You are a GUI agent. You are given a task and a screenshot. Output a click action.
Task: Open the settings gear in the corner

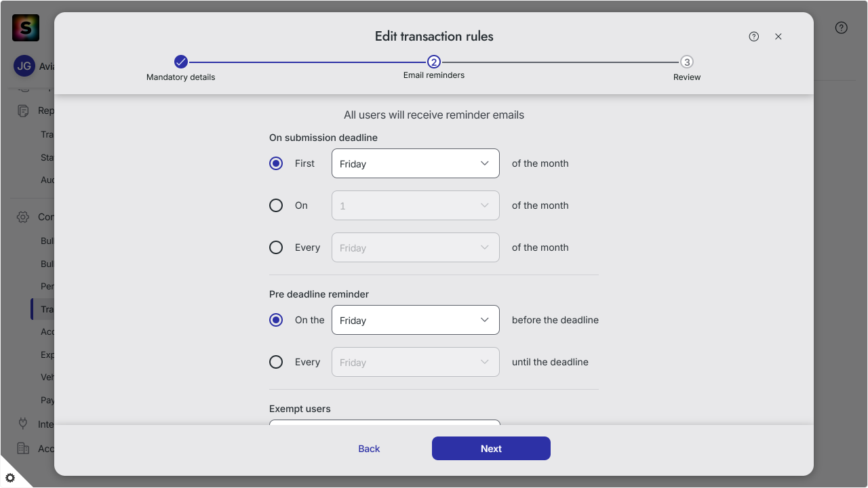coord(10,478)
